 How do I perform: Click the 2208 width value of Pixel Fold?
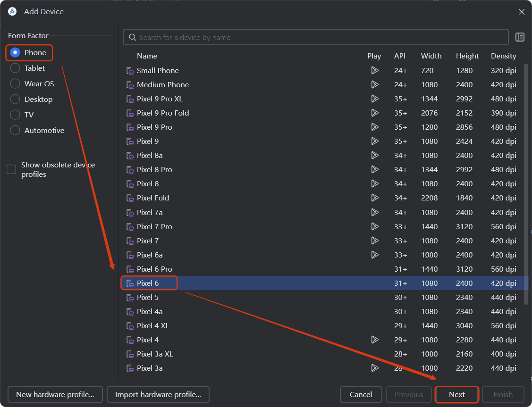429,198
